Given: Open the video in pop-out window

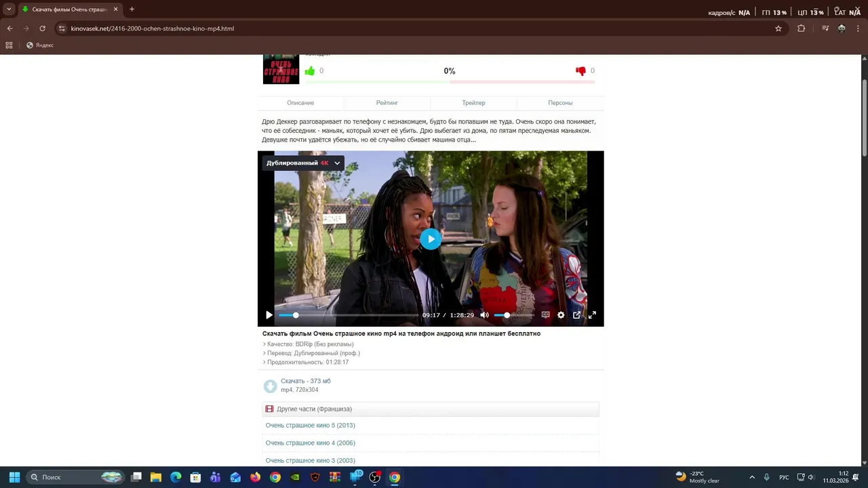Looking at the screenshot, I should click(x=576, y=315).
